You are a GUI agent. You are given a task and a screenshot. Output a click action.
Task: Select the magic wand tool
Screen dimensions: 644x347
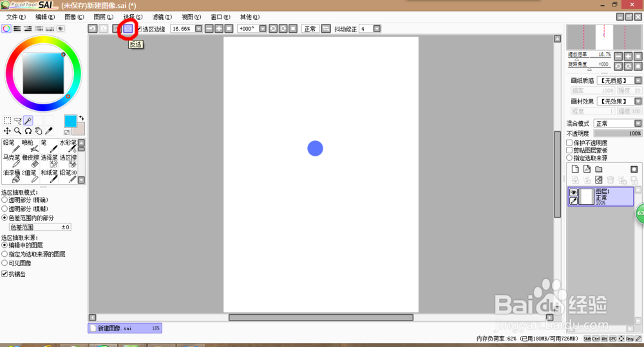point(28,120)
